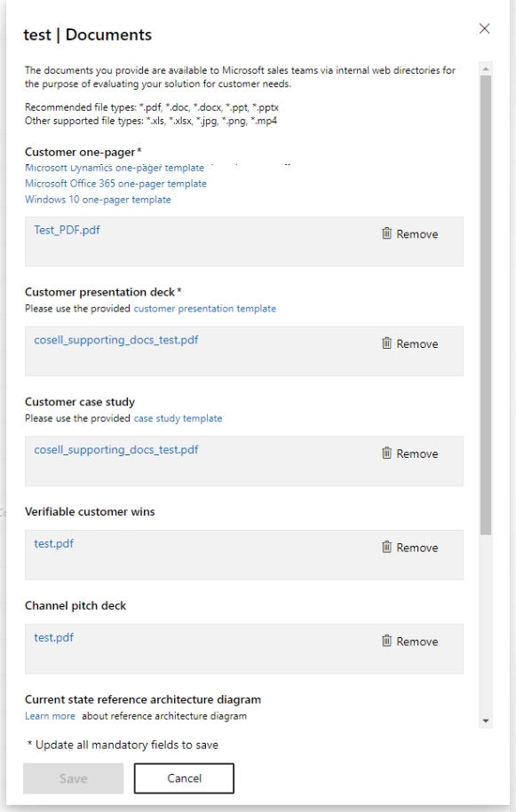The height and width of the screenshot is (812, 516).
Task: Close the Documents dialog with the X
Action: pos(484,28)
